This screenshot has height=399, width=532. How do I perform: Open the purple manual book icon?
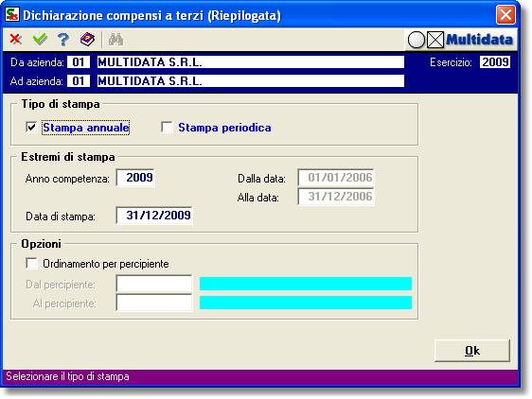(x=87, y=40)
